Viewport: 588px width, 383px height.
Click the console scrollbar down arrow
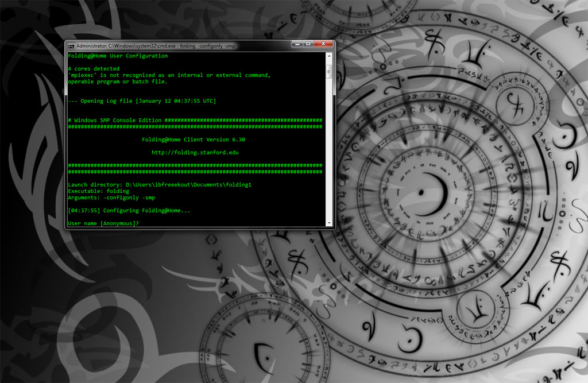329,223
